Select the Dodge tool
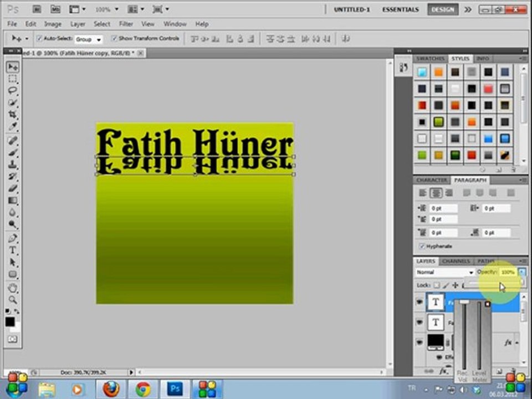Viewport: 532px width, 399px height. (x=13, y=224)
